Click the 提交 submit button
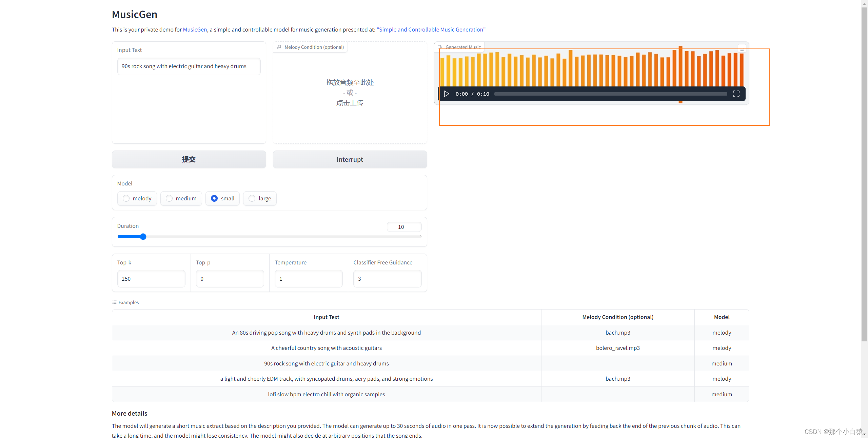The image size is (868, 438). click(189, 159)
